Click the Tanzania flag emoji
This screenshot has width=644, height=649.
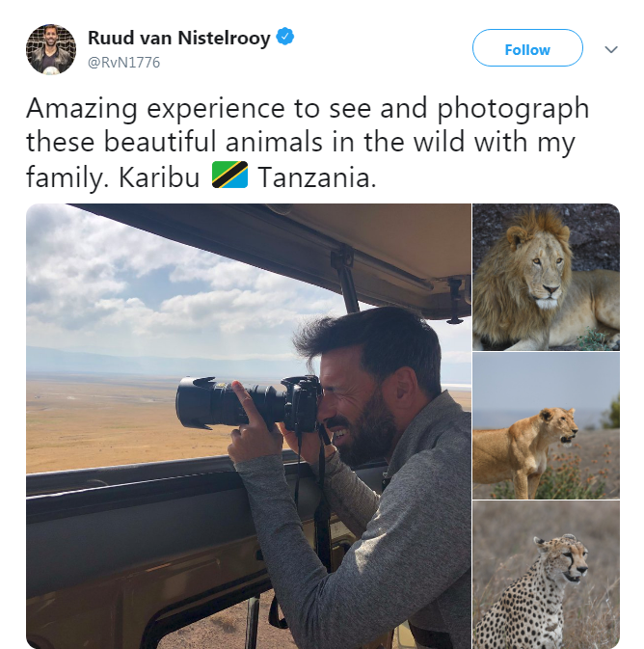[x=230, y=177]
